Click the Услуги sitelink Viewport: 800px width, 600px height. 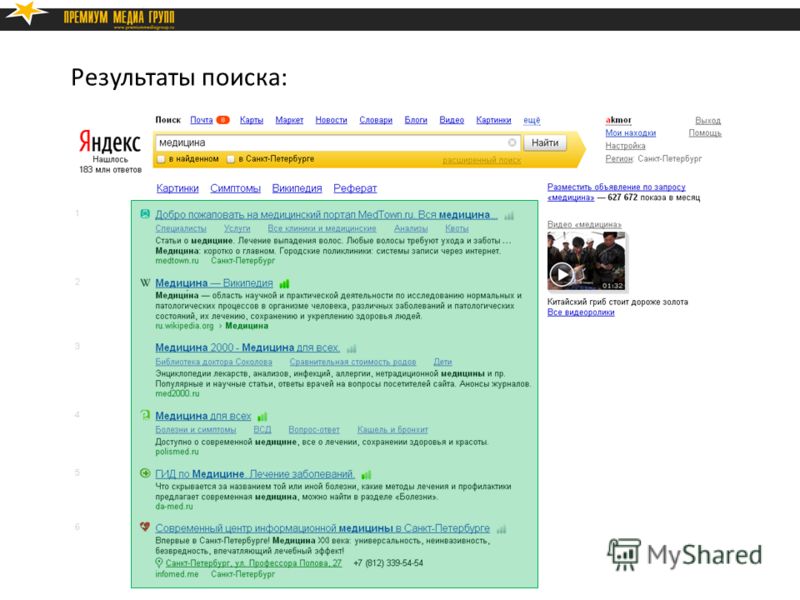click(237, 228)
